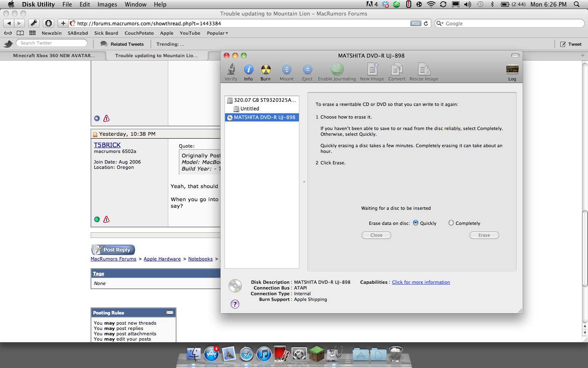Click the purple help question mark button
Viewport: 588px width, 368px height.
(x=235, y=304)
